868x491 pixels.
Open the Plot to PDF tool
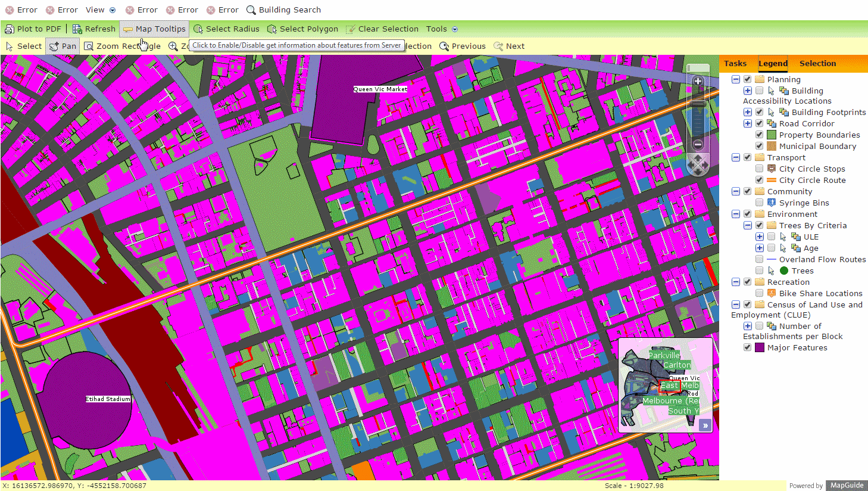point(33,29)
